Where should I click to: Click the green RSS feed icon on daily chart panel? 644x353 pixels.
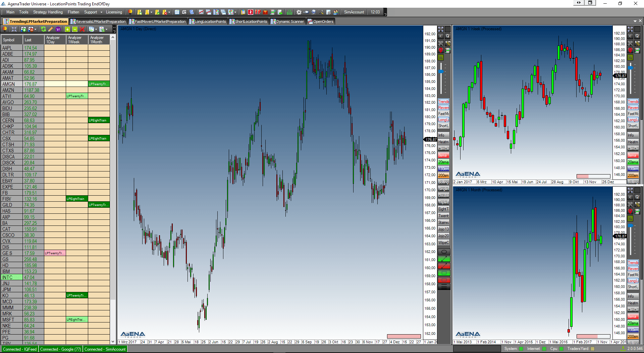441,57
